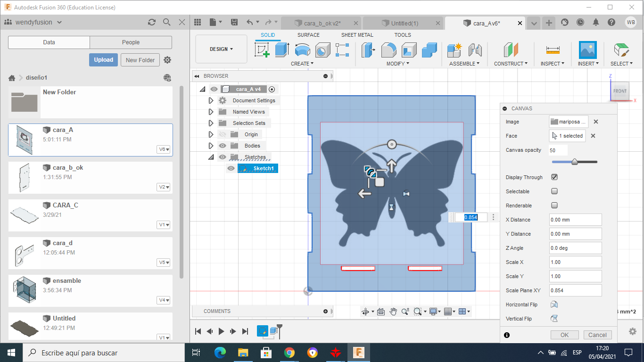This screenshot has height=362, width=644.
Task: Activate the cara_A v4 component radio button
Action: [x=272, y=89]
